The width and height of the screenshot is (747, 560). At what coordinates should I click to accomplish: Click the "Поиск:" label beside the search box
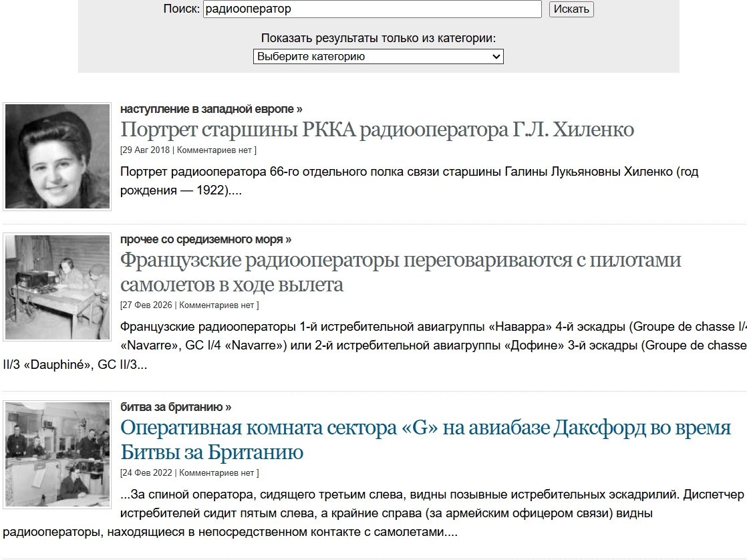pos(182,9)
